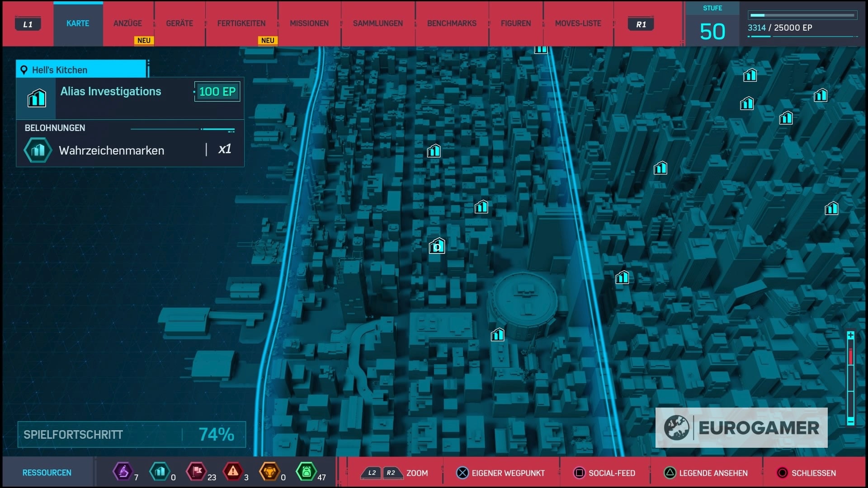Open the Sammlungen tab
This screenshot has height=488, width=868.
378,23
